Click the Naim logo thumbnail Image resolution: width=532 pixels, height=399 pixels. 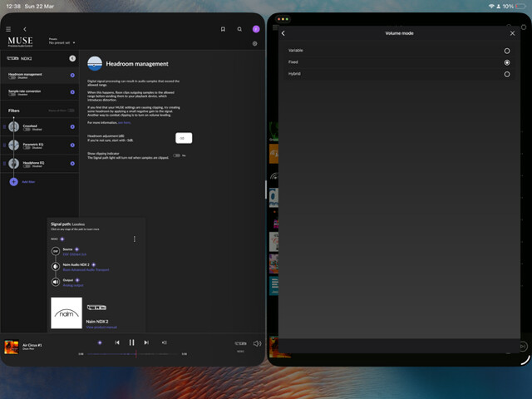tap(66, 313)
